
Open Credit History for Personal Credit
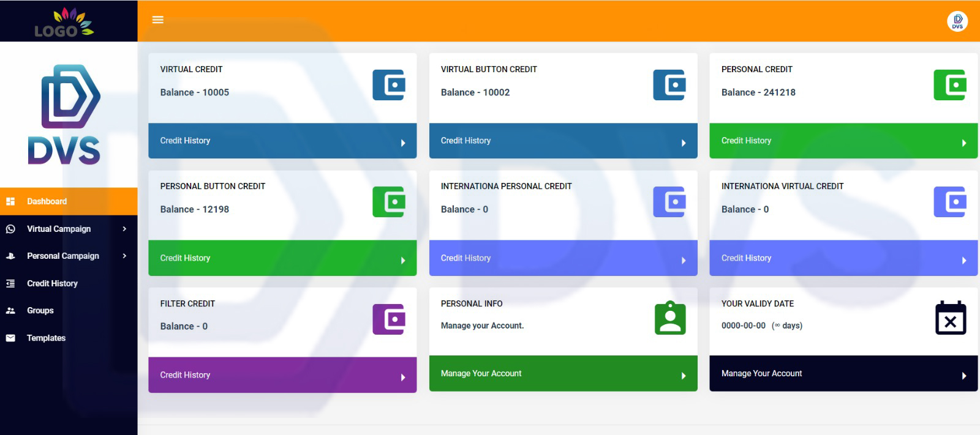pyautogui.click(x=843, y=141)
